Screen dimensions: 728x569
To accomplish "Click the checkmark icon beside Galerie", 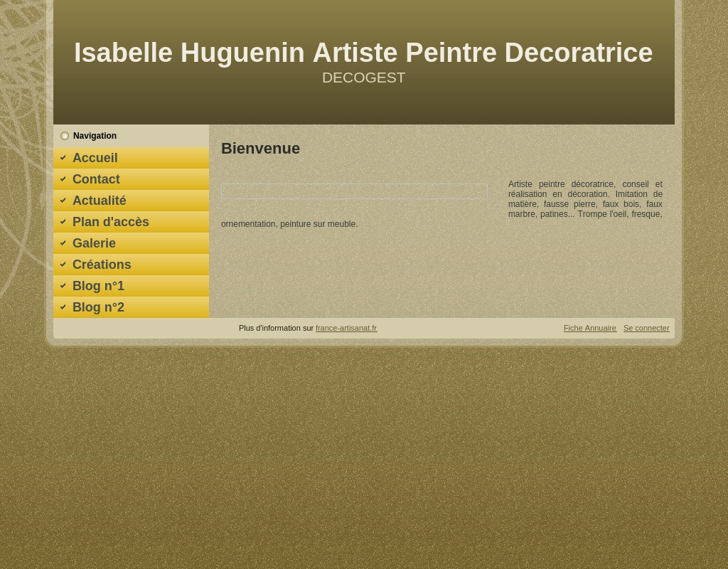I will [x=63, y=243].
